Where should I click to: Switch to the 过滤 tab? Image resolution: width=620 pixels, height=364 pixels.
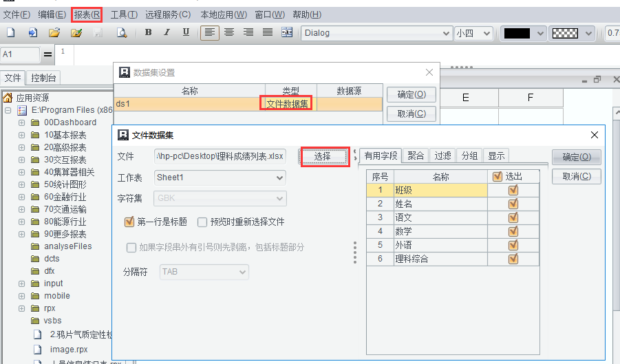click(x=442, y=156)
